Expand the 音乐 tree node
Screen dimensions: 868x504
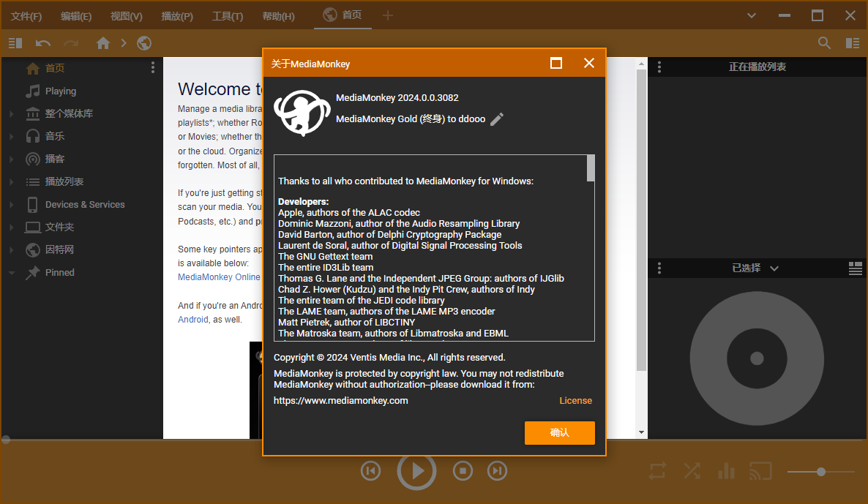[11, 136]
